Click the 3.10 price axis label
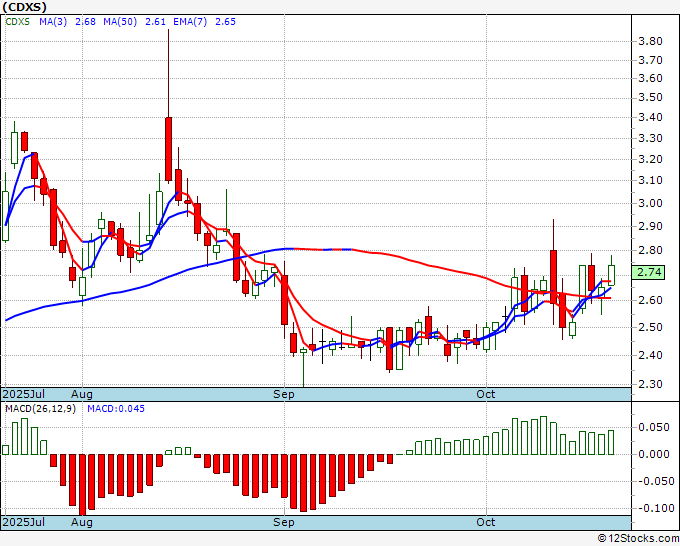This screenshot has height=546, width=680. (651, 180)
